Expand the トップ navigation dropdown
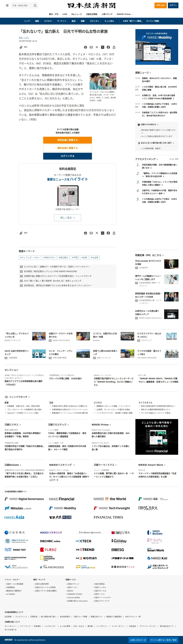 [28, 21]
